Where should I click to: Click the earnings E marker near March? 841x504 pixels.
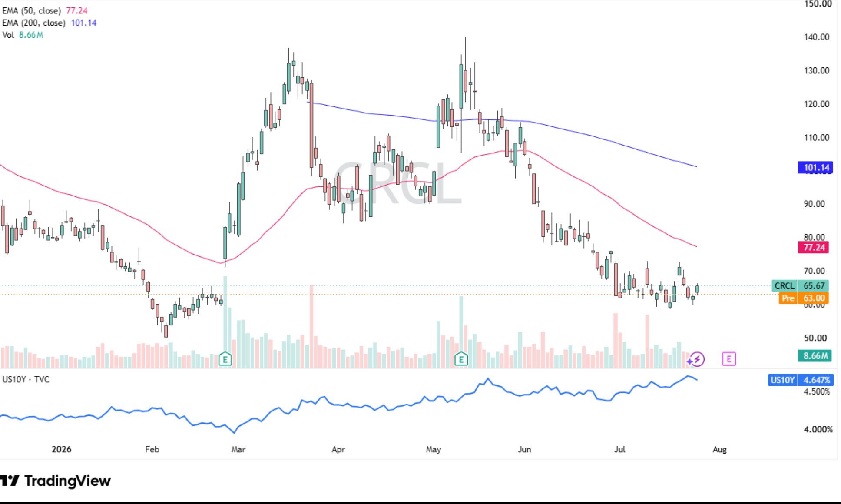[x=225, y=359]
